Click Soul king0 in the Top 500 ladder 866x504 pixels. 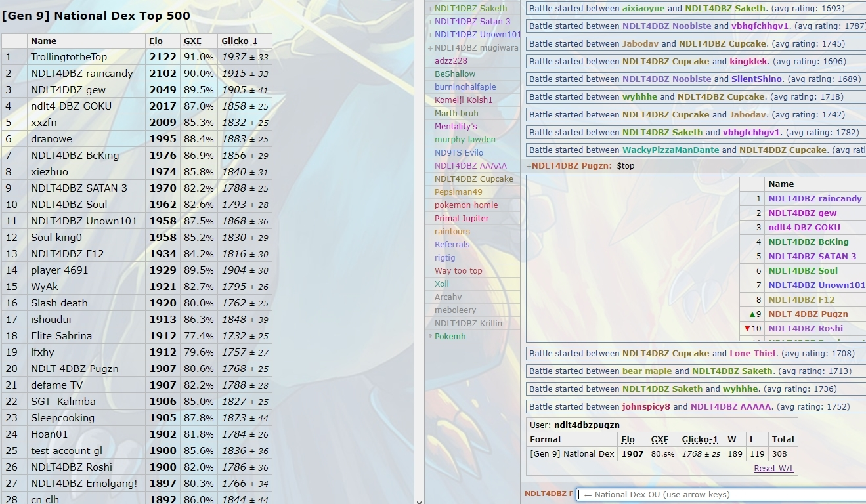(56, 238)
